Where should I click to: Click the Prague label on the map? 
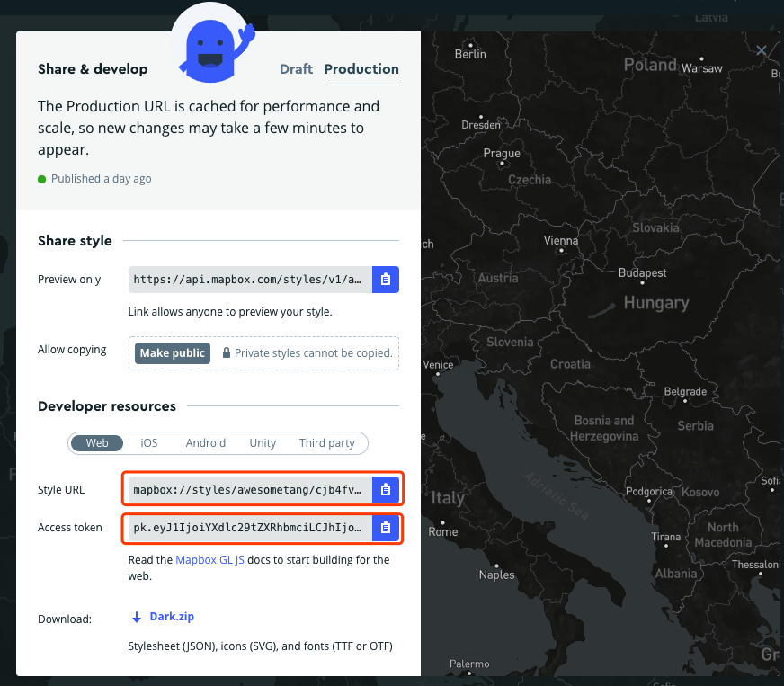(502, 153)
